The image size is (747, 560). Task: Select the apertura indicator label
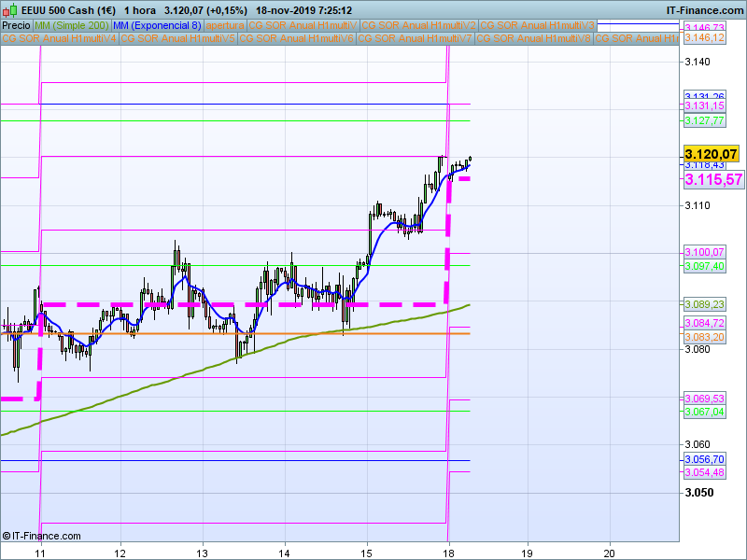pos(224,25)
